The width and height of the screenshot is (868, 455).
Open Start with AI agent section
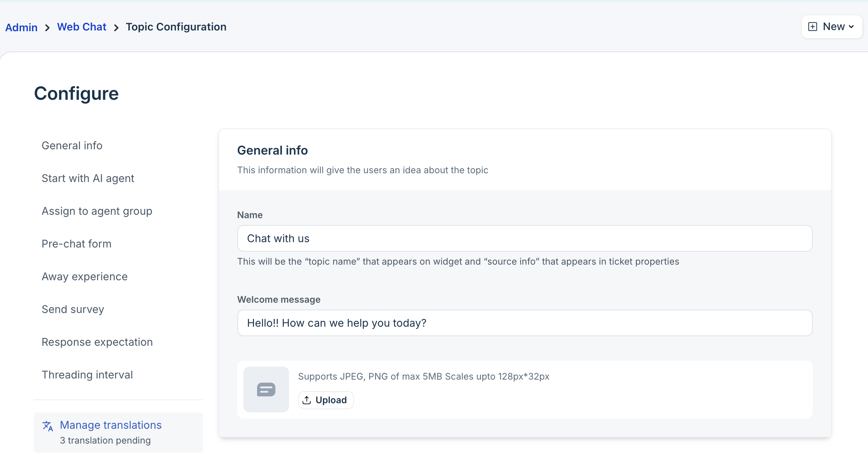[x=88, y=178]
